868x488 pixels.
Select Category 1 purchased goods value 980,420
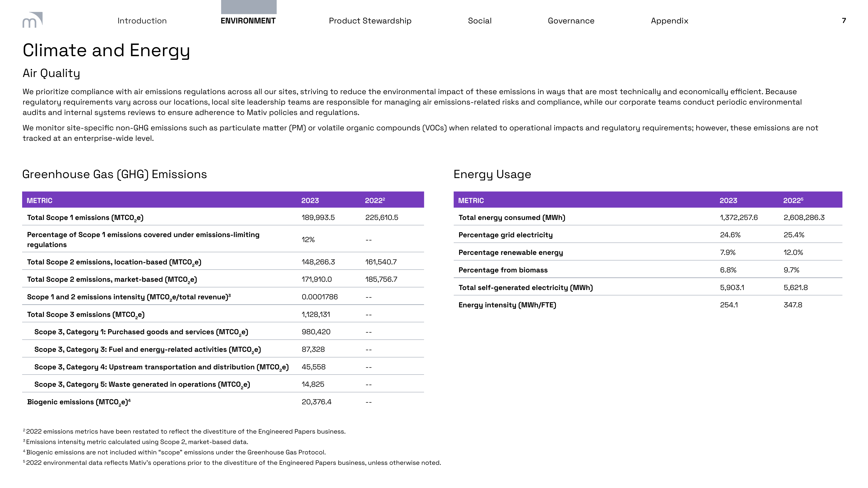(x=316, y=332)
